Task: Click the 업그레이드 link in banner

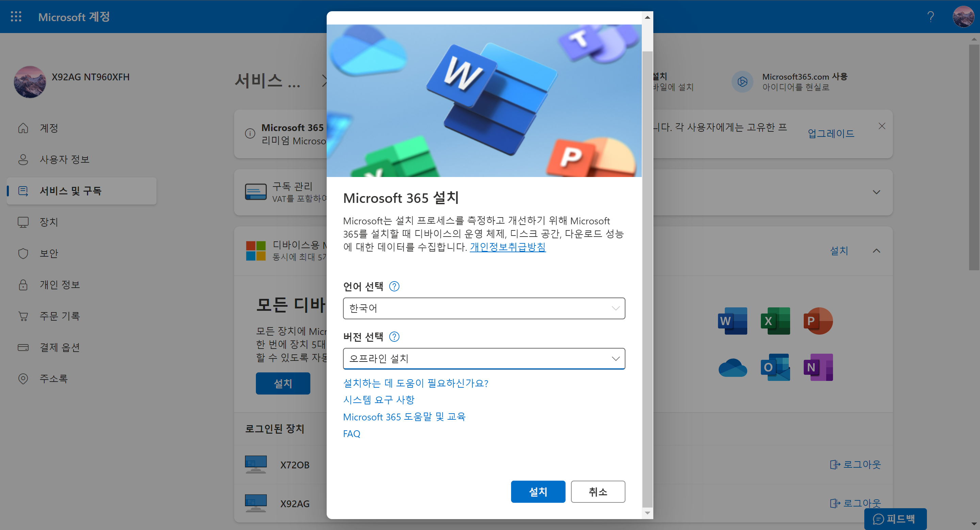Action: (831, 133)
